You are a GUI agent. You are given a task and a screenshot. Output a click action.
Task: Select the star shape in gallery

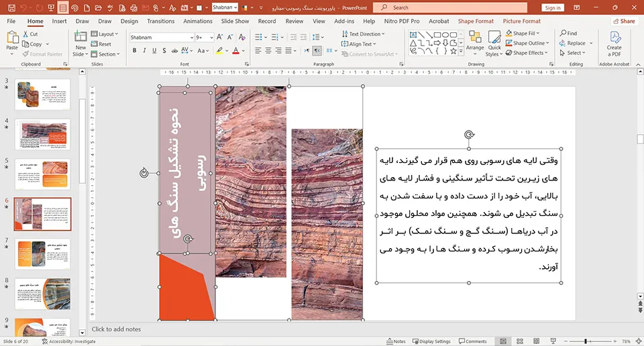(x=453, y=52)
